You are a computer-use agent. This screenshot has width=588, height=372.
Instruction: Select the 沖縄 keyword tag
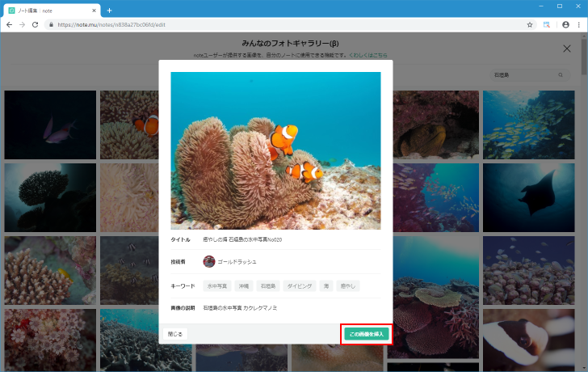click(x=244, y=286)
